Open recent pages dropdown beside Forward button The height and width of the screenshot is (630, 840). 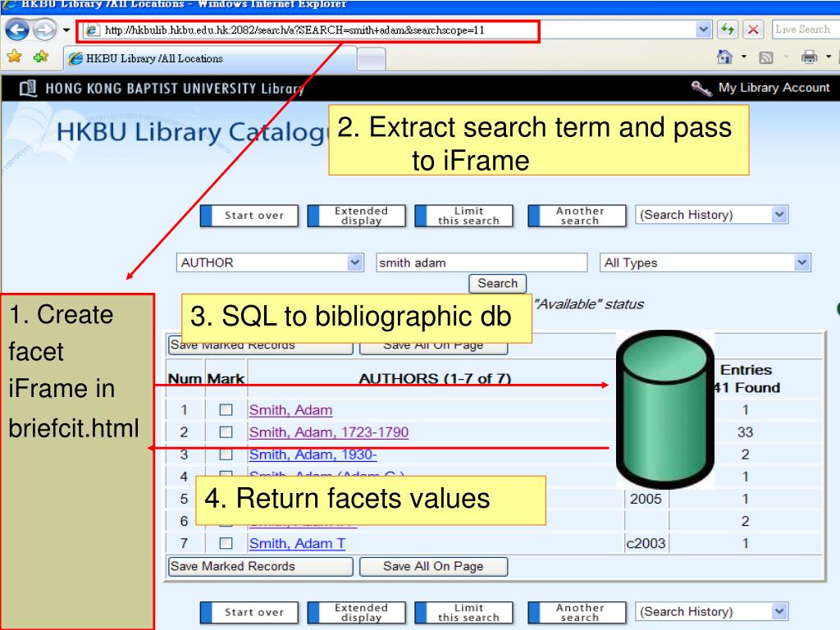pos(66,30)
